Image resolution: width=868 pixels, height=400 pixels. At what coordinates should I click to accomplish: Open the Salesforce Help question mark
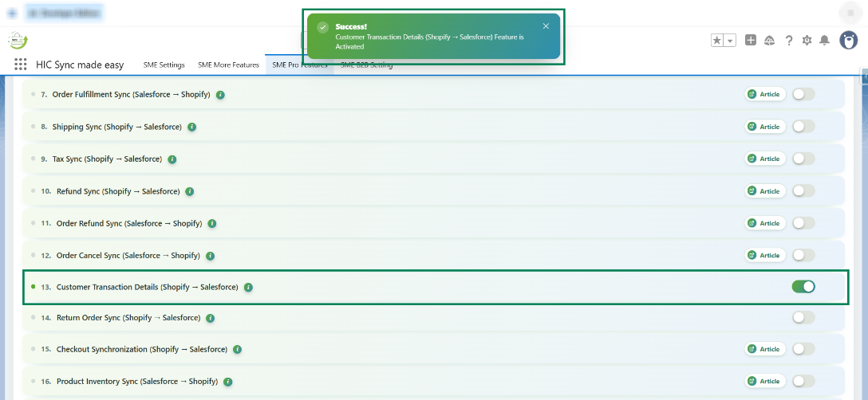pyautogui.click(x=789, y=41)
